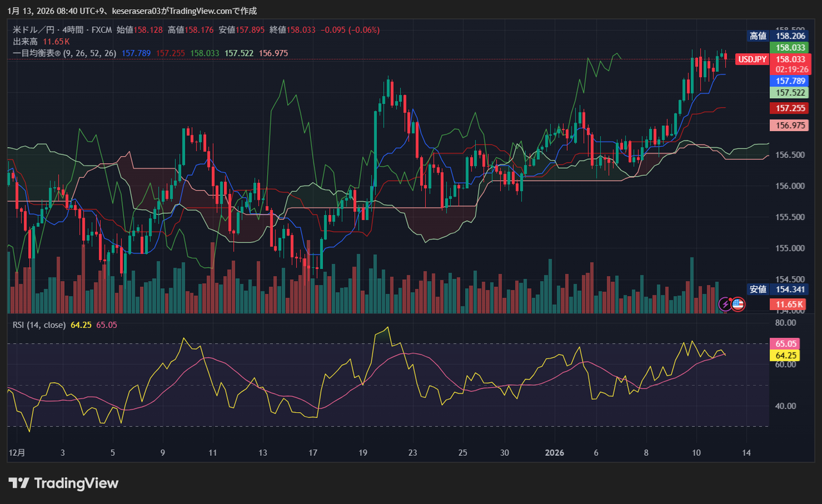Click the 155.500 price axis label

(x=791, y=217)
